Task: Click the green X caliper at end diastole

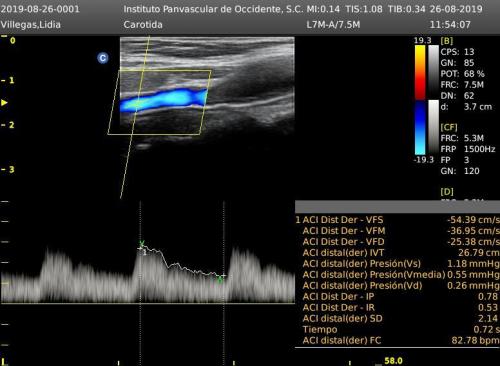Action: click(220, 279)
